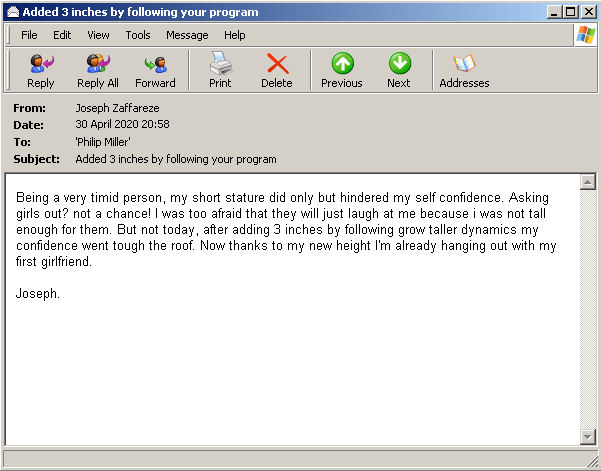Image resolution: width=601 pixels, height=471 pixels.
Task: Open the Help menu
Action: coord(234,35)
